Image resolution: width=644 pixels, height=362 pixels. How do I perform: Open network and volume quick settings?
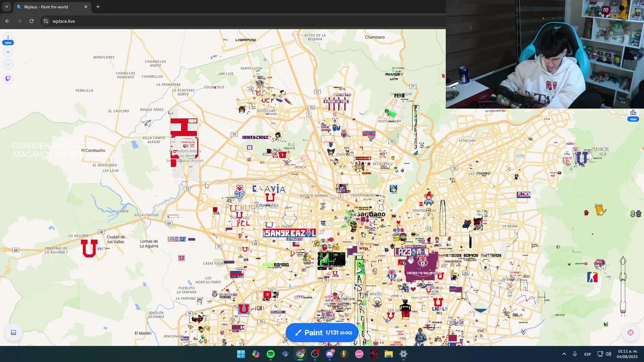pyautogui.click(x=604, y=354)
